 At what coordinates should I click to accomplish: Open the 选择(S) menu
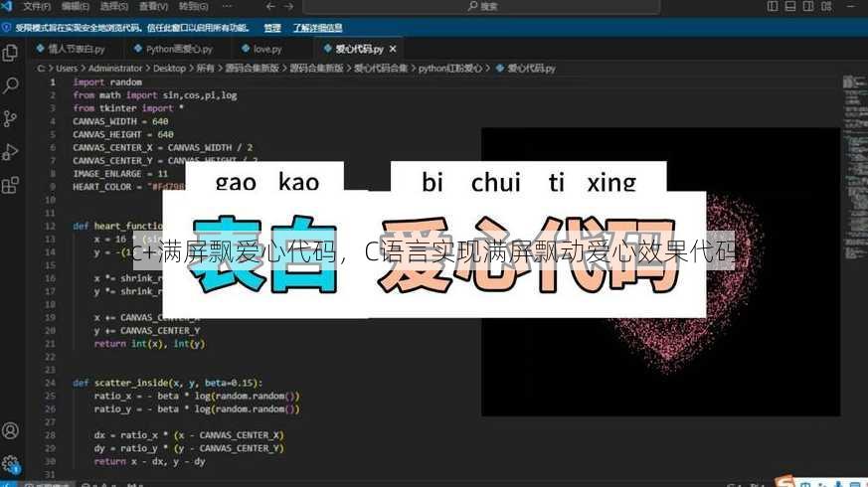(114, 7)
